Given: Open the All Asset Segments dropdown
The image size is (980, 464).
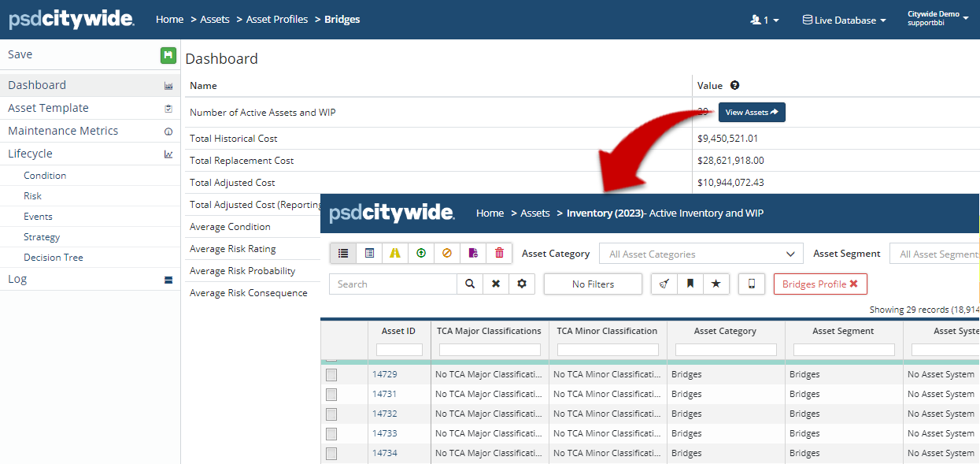Looking at the screenshot, I should pos(934,254).
